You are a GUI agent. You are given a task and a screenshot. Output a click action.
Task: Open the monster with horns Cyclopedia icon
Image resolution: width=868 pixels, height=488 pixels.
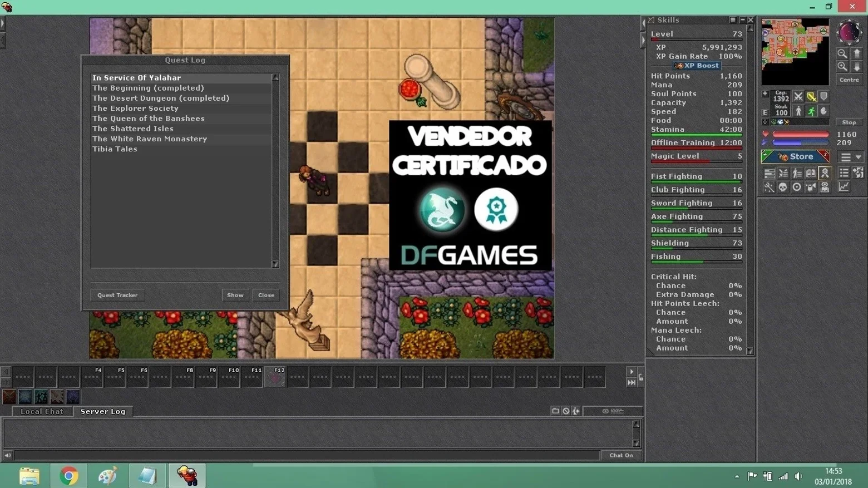(x=811, y=187)
